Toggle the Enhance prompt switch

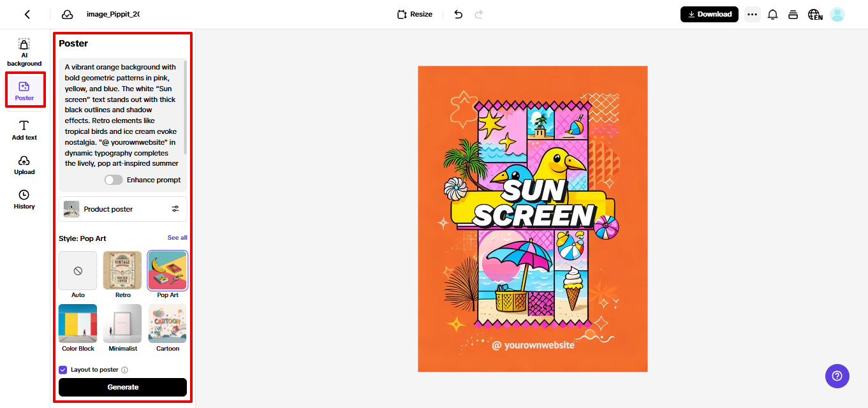(x=114, y=180)
